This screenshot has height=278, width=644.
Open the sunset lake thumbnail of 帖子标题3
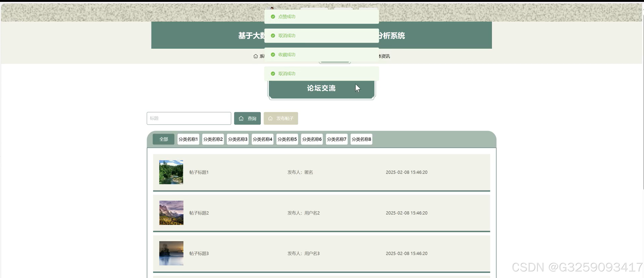pyautogui.click(x=171, y=253)
